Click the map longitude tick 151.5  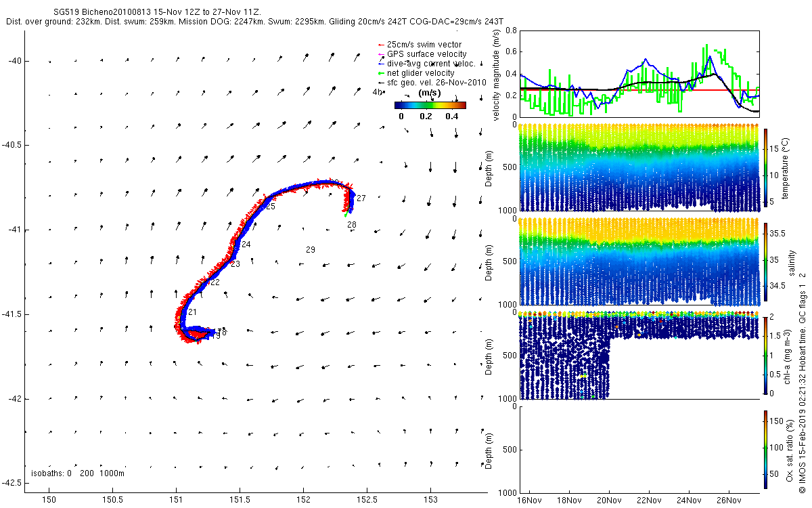click(x=240, y=500)
